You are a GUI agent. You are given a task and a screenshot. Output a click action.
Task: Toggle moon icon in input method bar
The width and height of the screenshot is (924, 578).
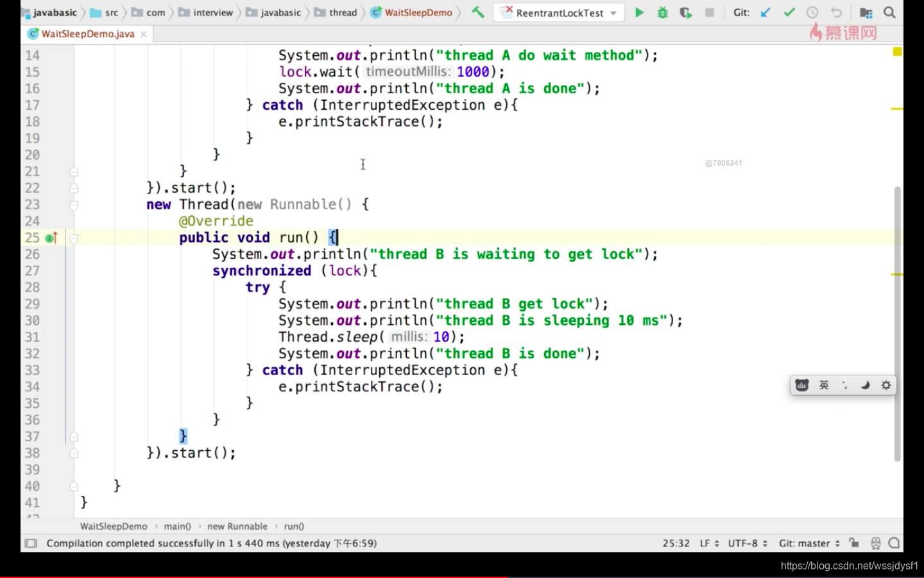pyautogui.click(x=865, y=385)
